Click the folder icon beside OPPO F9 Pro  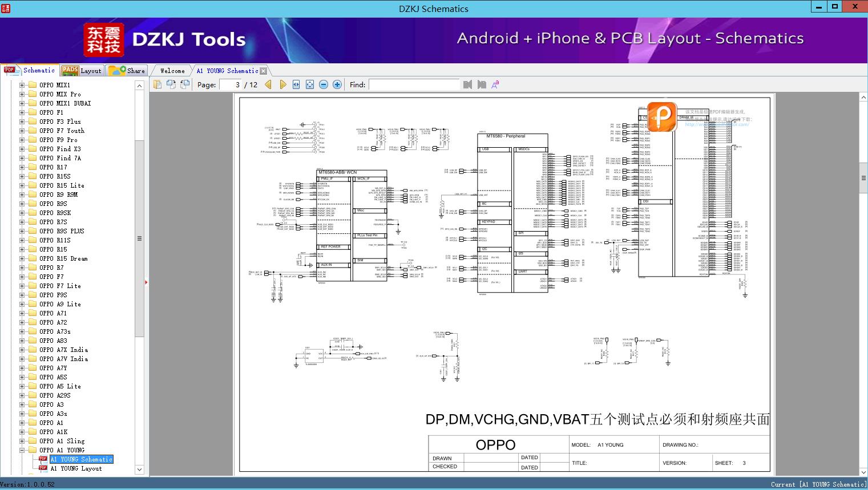tap(33, 140)
